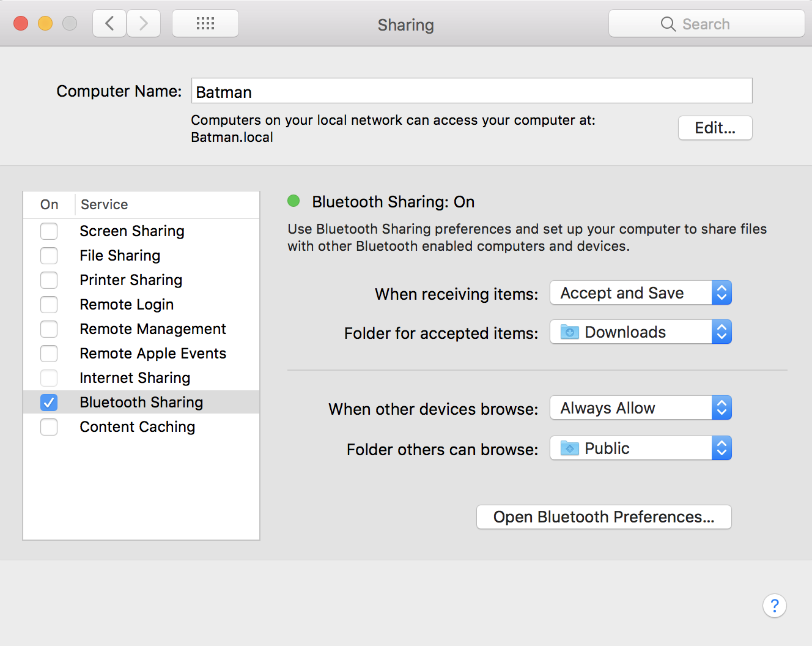The image size is (812, 646).
Task: Open help with the question mark button
Action: [774, 606]
